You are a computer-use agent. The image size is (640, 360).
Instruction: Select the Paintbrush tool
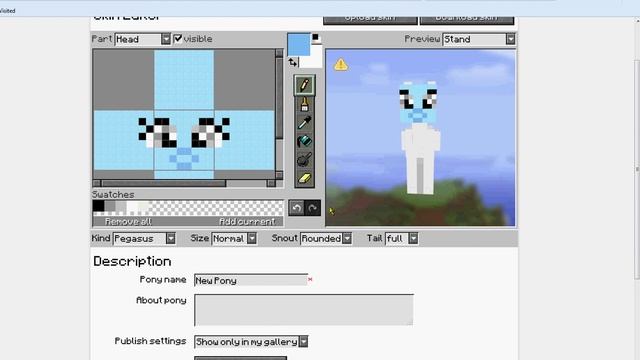tap(304, 104)
